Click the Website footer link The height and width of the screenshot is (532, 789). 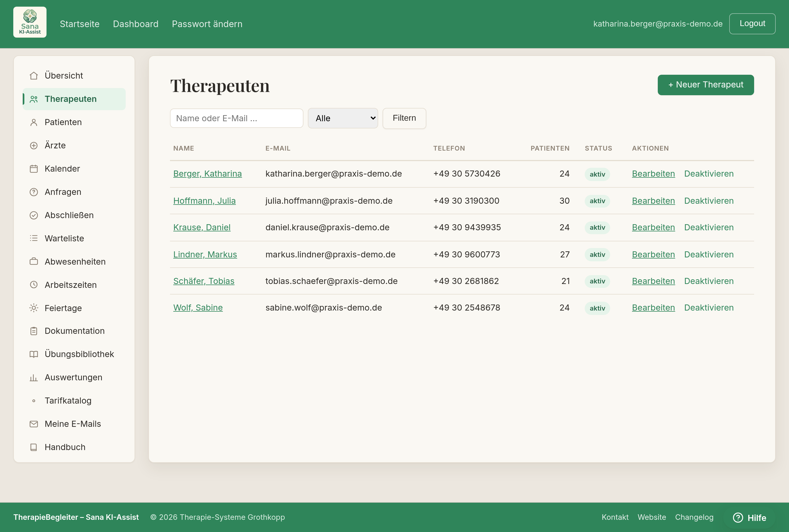(652, 517)
